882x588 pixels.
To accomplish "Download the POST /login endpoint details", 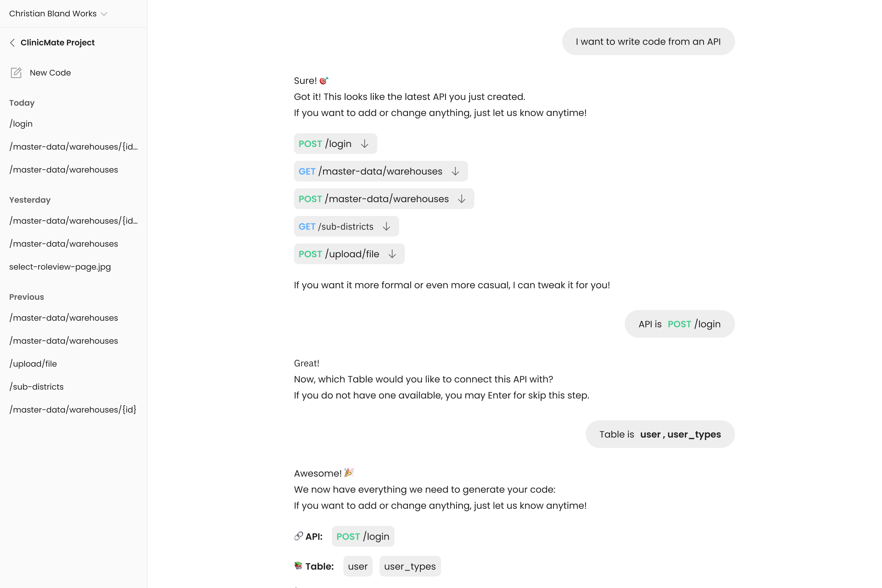I will (x=365, y=143).
